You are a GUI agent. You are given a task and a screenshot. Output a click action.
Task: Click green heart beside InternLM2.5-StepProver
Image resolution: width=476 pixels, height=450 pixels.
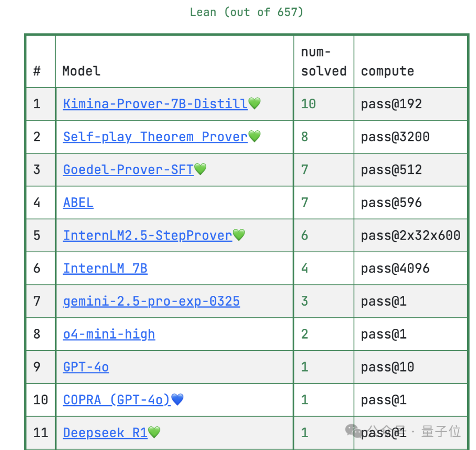coord(239,236)
